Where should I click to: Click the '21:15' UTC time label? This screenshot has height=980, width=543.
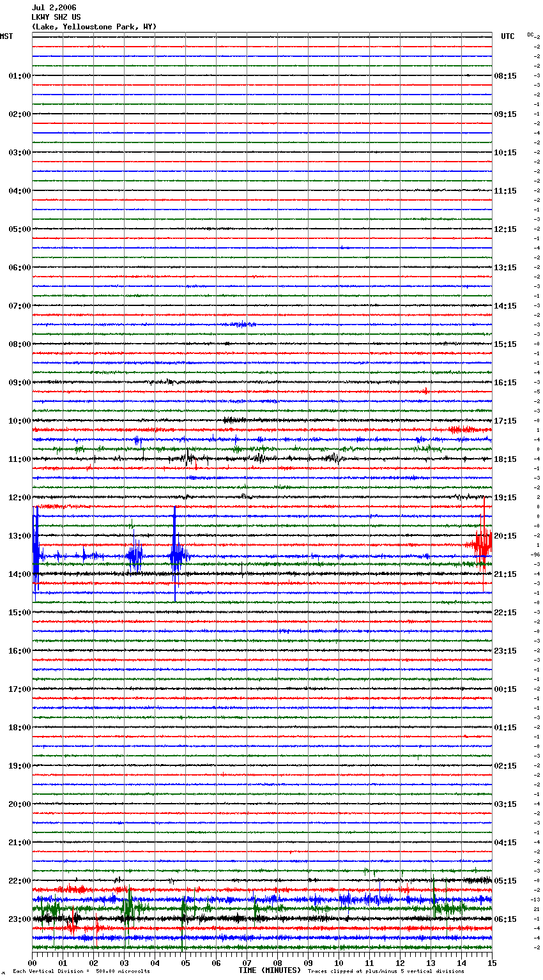tap(505, 574)
